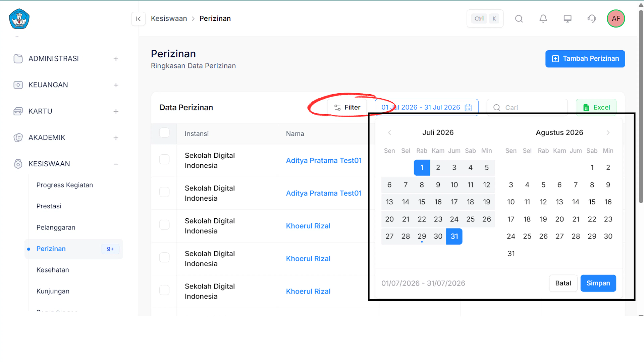Image resolution: width=644 pixels, height=362 pixels.
Task: Click the Cari search field
Action: tap(527, 107)
